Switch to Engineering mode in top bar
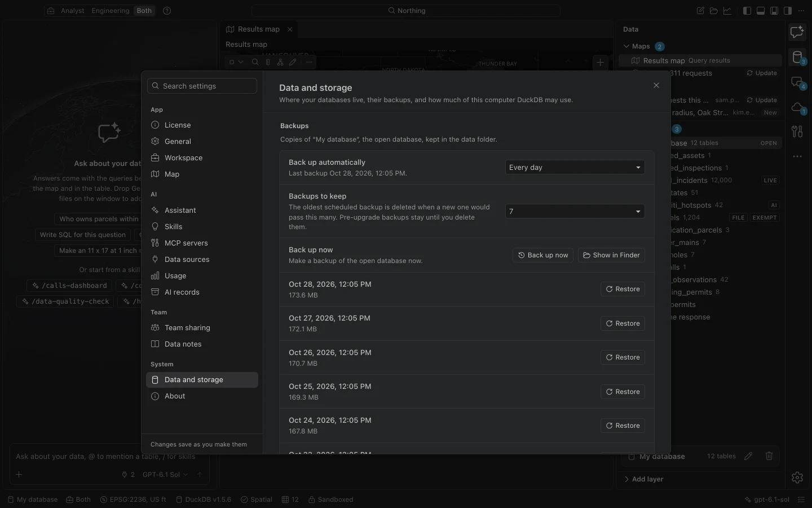 click(111, 11)
